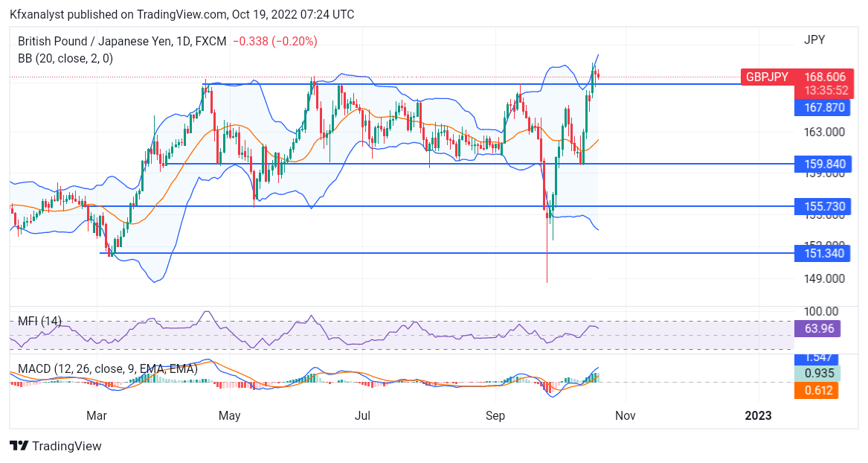
Task: Click the TradingView wordmark link
Action: [67, 446]
